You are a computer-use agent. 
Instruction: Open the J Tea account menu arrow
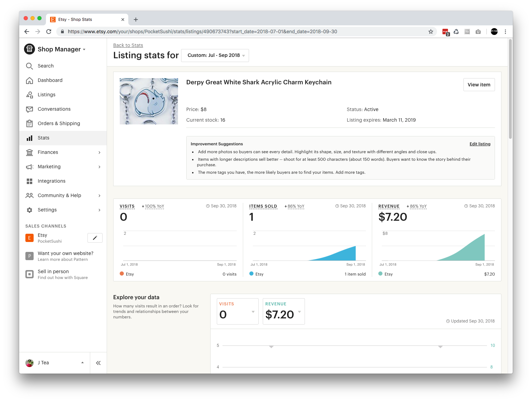[82, 363]
